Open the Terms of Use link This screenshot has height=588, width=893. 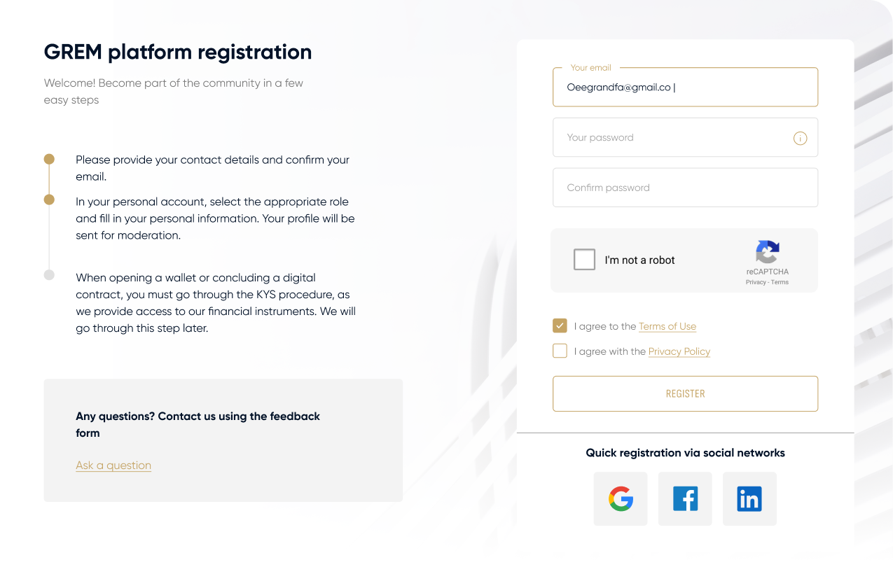pyautogui.click(x=667, y=326)
